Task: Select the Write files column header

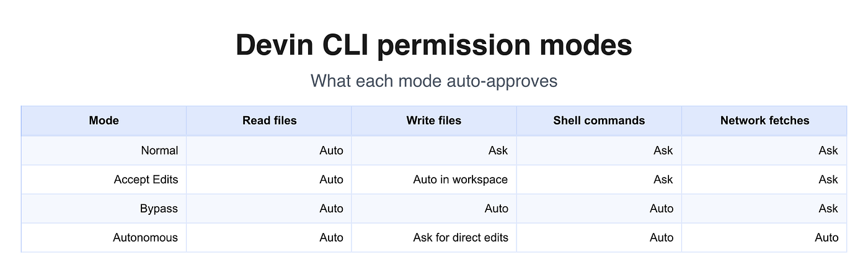Action: coord(434,120)
